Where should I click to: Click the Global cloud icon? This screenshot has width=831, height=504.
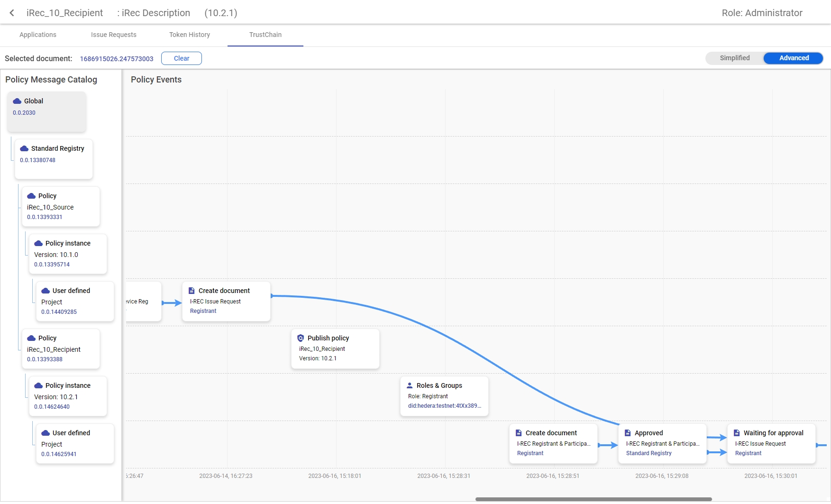(x=17, y=101)
